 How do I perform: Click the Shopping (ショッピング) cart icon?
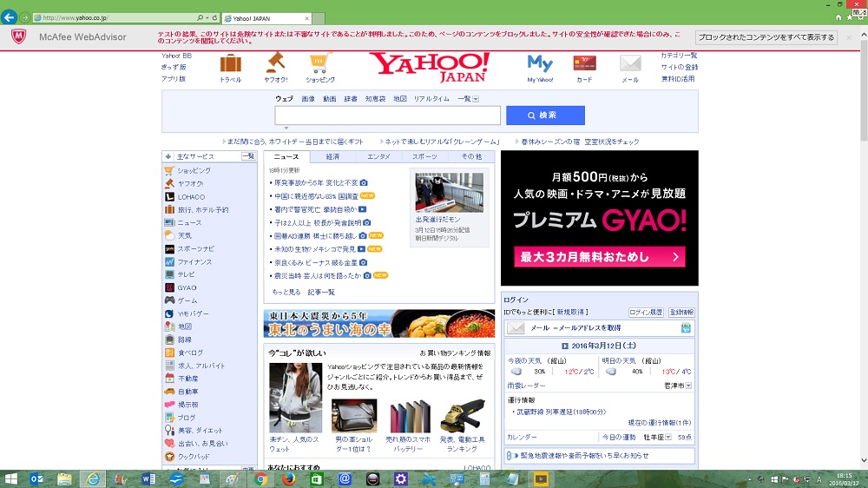pyautogui.click(x=320, y=64)
